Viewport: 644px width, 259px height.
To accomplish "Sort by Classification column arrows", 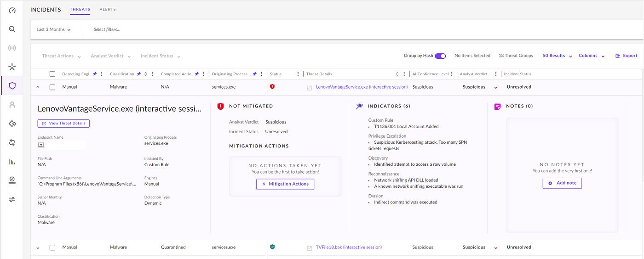I will [x=146, y=74].
